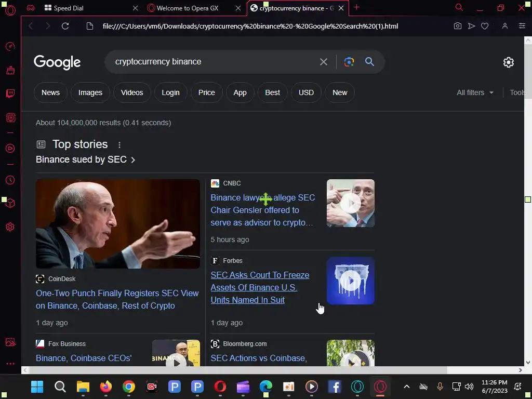532x399 pixels.
Task: Select the New filter chip
Action: (340, 92)
